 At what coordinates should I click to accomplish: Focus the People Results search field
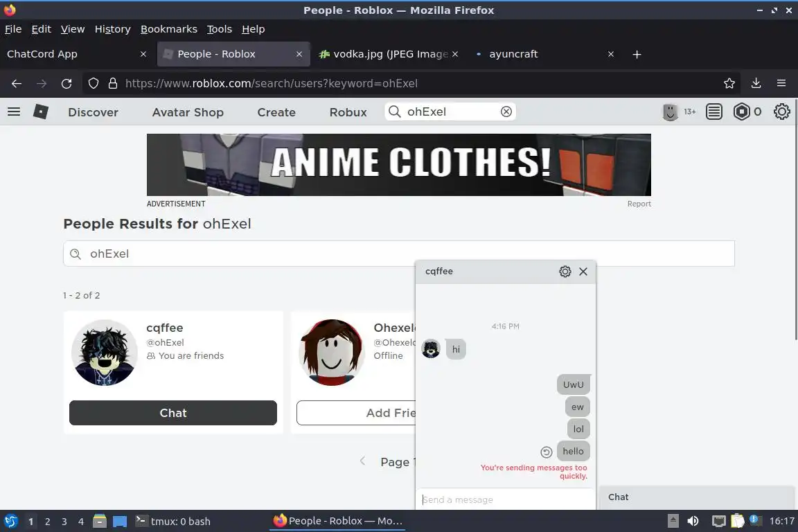point(398,254)
